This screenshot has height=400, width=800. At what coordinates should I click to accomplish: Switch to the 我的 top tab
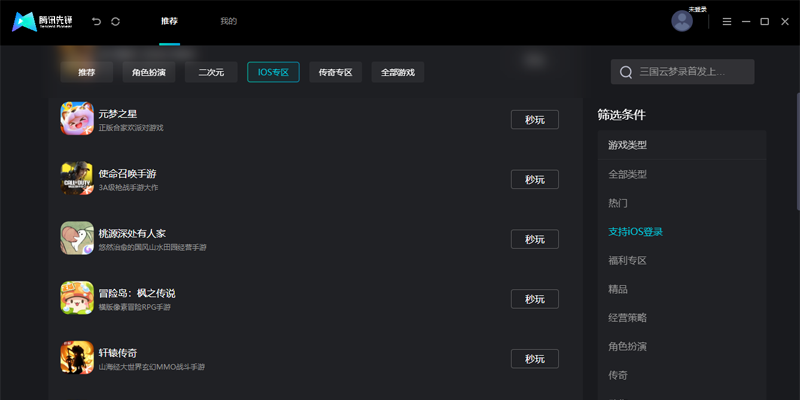point(229,21)
